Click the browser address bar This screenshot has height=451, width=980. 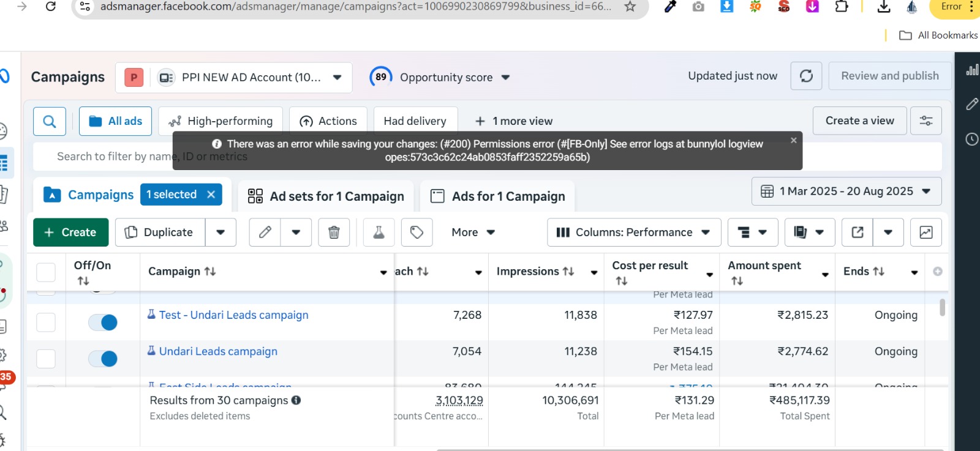coord(355,7)
